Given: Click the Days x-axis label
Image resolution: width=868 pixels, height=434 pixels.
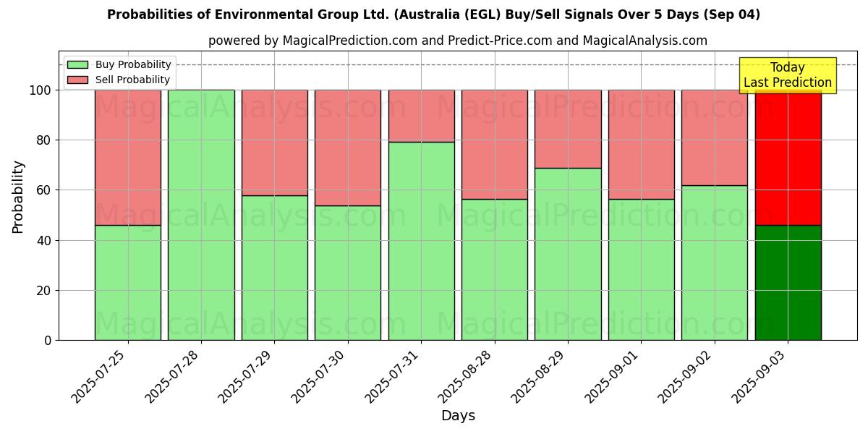Looking at the screenshot, I should (458, 416).
